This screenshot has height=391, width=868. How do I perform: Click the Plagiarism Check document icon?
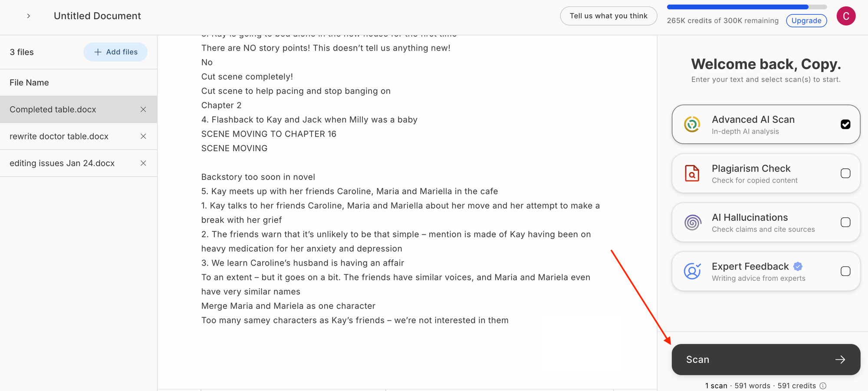tap(692, 173)
